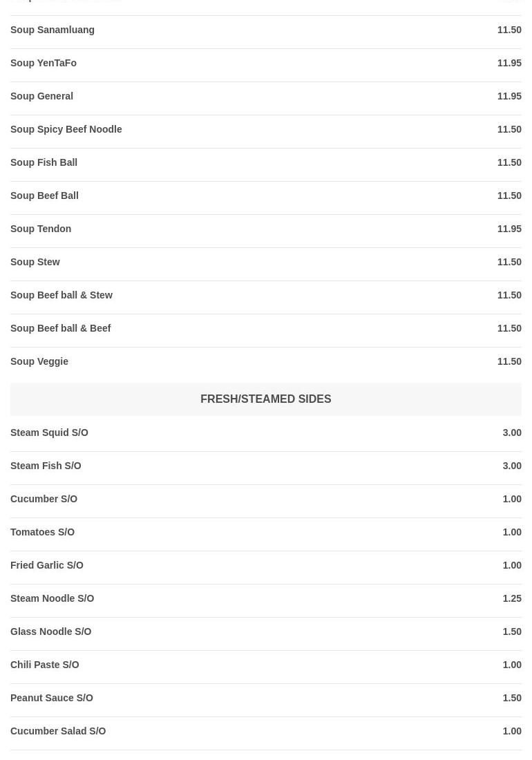Screen dimensions: 532x760
Task: Select Fried Garlic S/O
Action: (47, 566)
